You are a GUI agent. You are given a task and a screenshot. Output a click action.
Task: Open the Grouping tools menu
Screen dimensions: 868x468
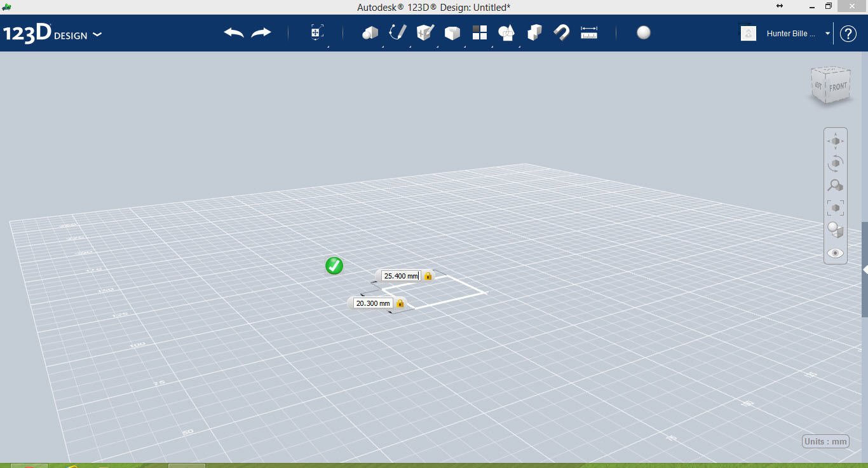pos(507,33)
